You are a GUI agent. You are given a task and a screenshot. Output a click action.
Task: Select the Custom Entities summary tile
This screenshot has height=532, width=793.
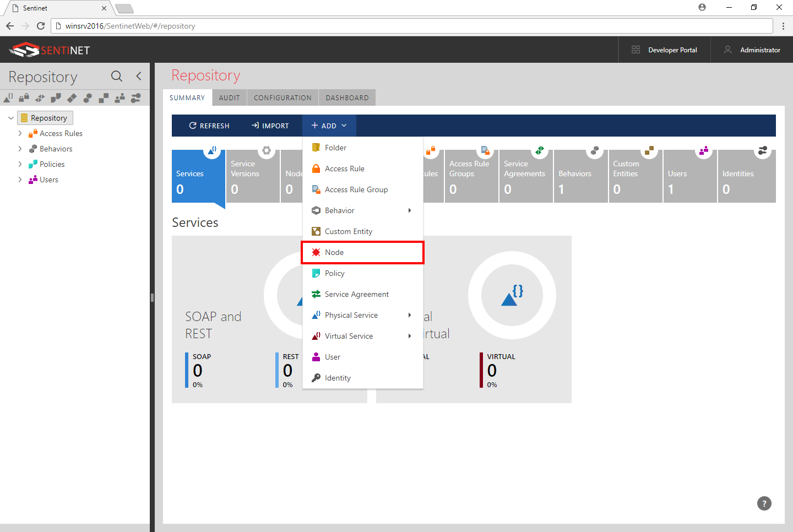pyautogui.click(x=636, y=176)
